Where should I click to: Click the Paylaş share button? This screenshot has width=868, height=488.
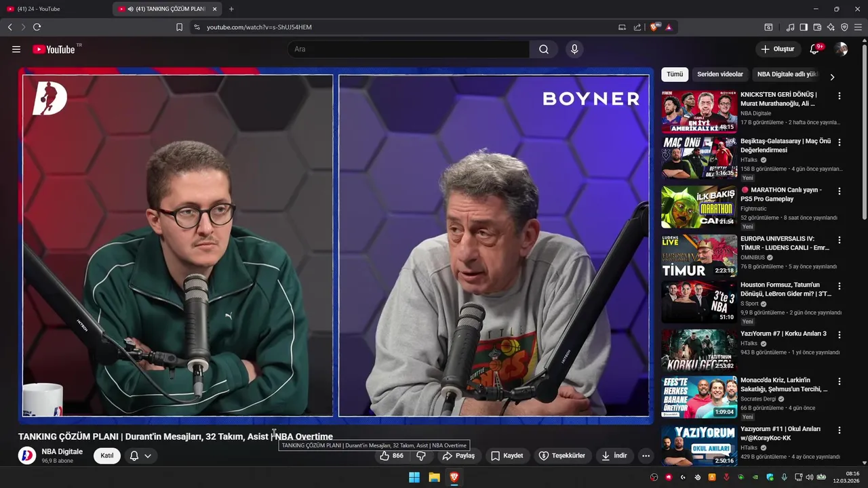pyautogui.click(x=458, y=455)
